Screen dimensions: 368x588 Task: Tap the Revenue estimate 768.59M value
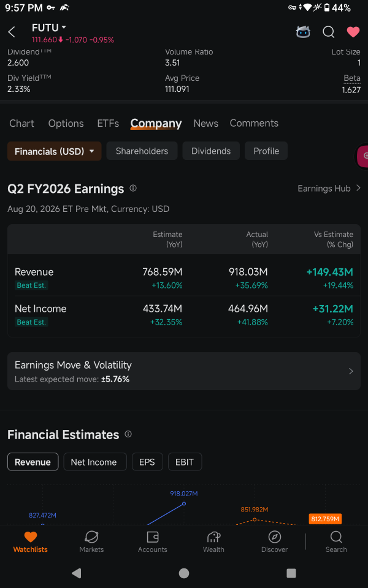tap(162, 272)
